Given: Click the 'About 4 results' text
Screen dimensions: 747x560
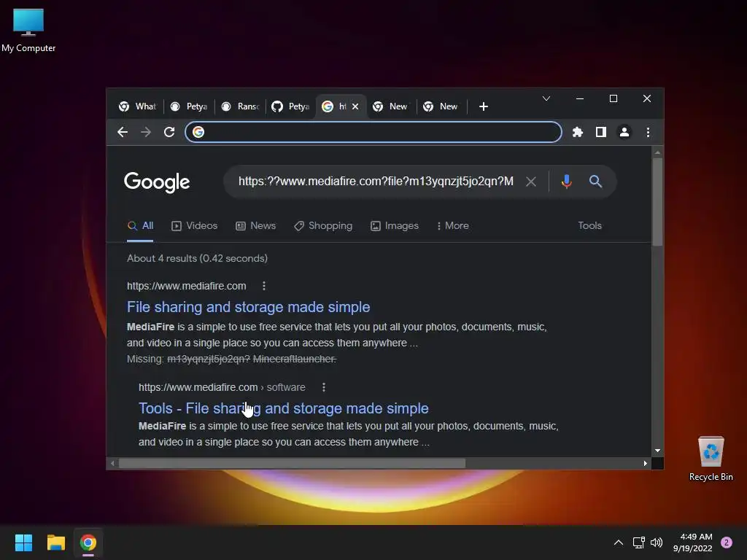Looking at the screenshot, I should (197, 258).
